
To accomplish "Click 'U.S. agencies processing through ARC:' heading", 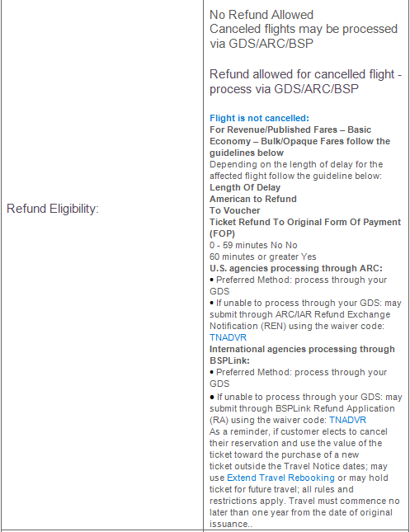I will (x=296, y=268).
